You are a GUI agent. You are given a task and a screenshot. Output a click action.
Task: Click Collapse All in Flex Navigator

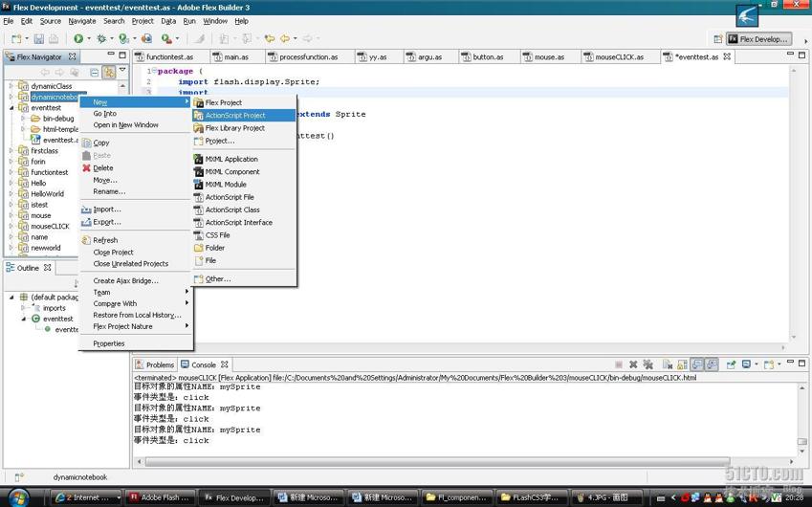(95, 72)
